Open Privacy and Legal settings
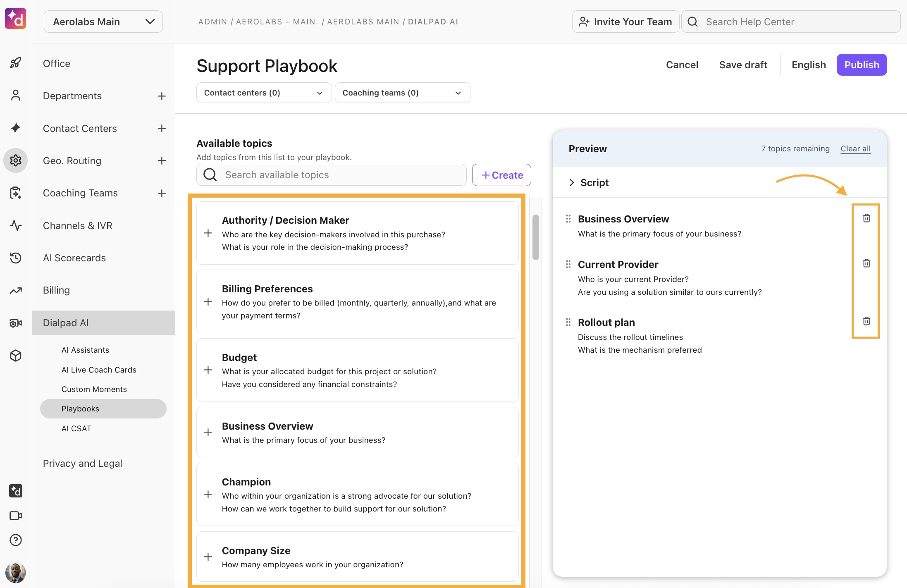 [x=83, y=464]
